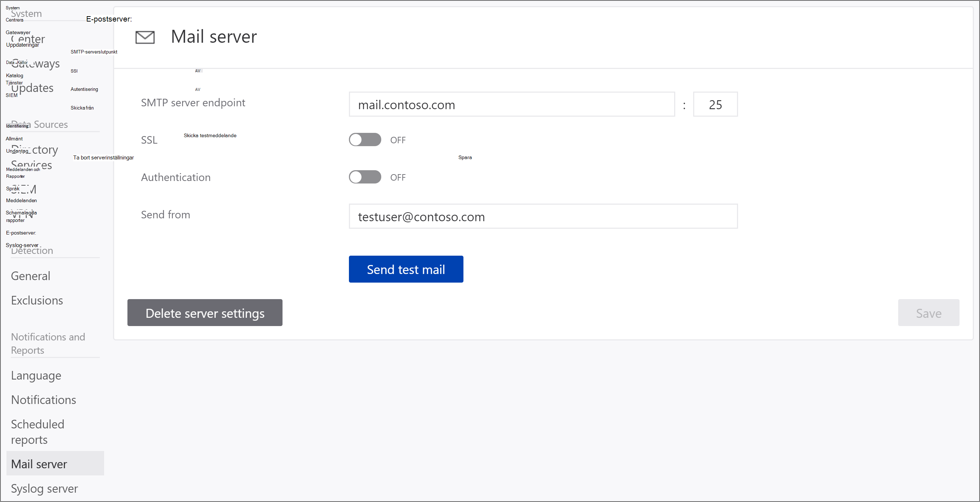Expand the Notifications and Reports section
Screen dimensions: 980x502
pyautogui.click(x=49, y=343)
